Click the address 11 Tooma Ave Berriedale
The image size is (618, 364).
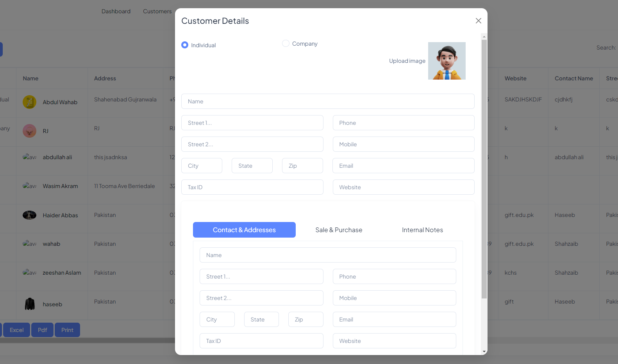tap(125, 186)
